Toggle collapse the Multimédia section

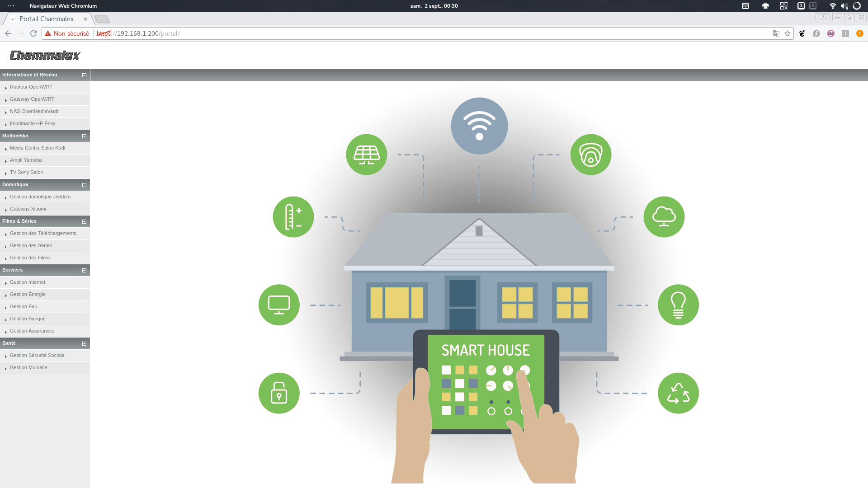84,136
